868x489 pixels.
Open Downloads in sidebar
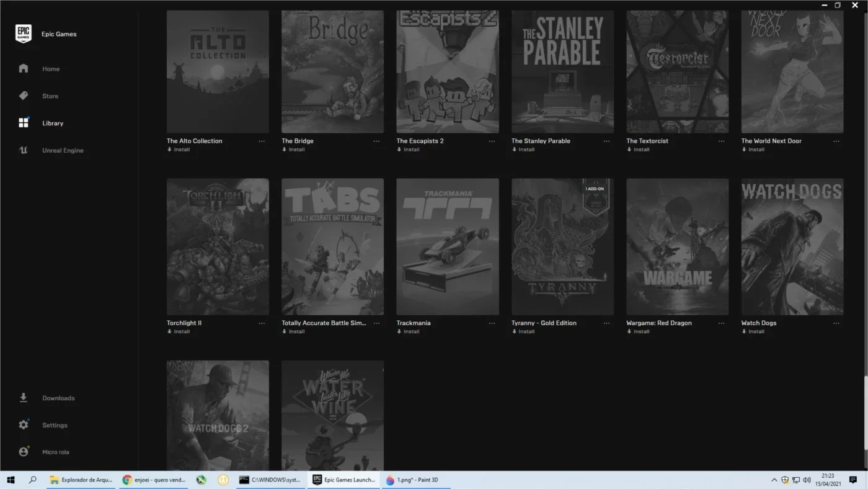click(58, 398)
